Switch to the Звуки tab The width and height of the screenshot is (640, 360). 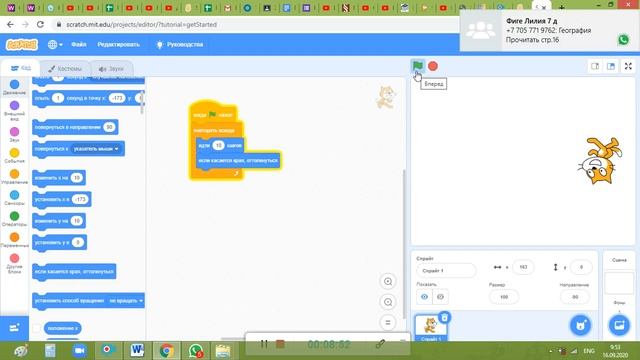(x=111, y=69)
